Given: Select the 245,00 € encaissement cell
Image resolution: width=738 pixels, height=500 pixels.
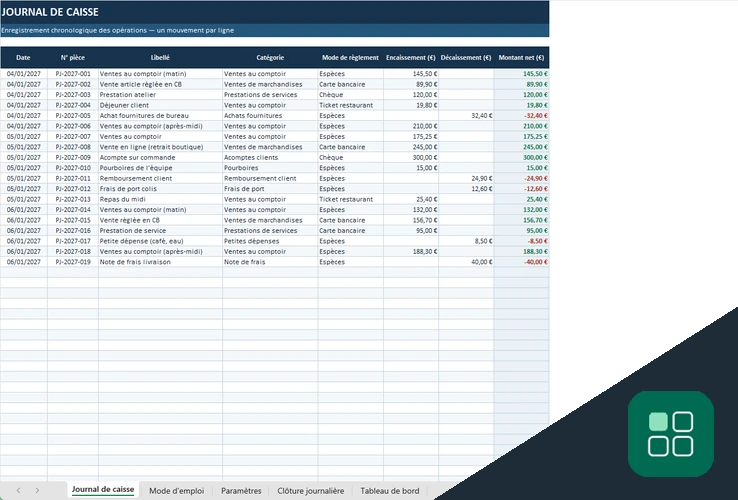Looking at the screenshot, I should (411, 147).
